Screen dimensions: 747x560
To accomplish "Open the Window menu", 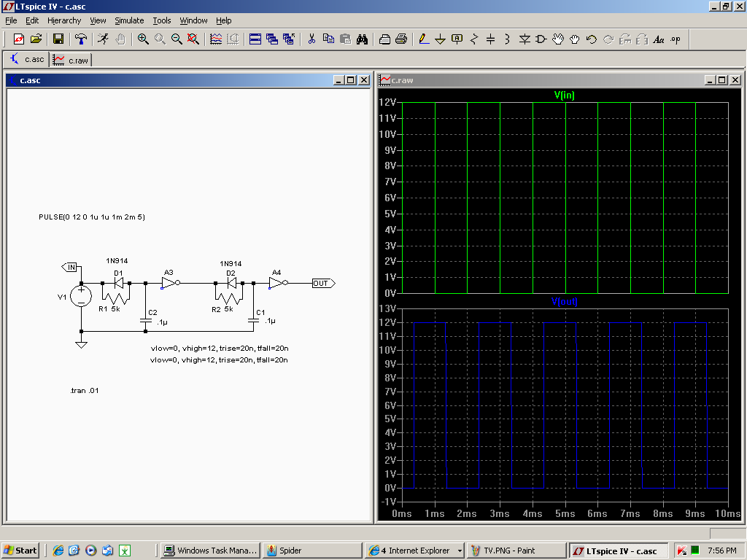I will pyautogui.click(x=193, y=20).
